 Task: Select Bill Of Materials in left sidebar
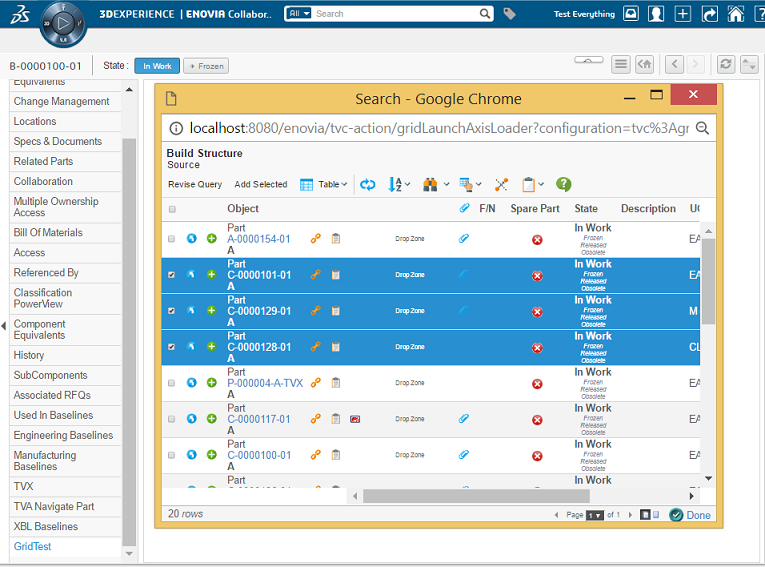coord(48,232)
